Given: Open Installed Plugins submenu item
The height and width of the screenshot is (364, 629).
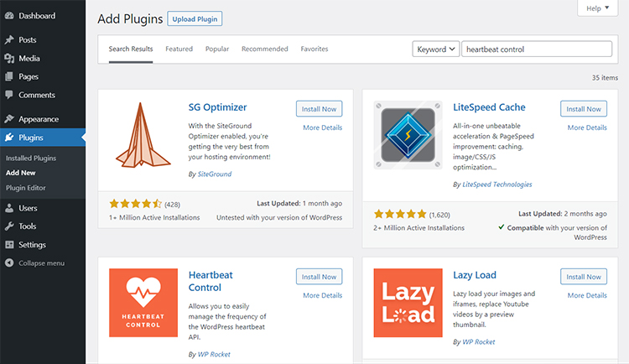Looking at the screenshot, I should (x=31, y=158).
